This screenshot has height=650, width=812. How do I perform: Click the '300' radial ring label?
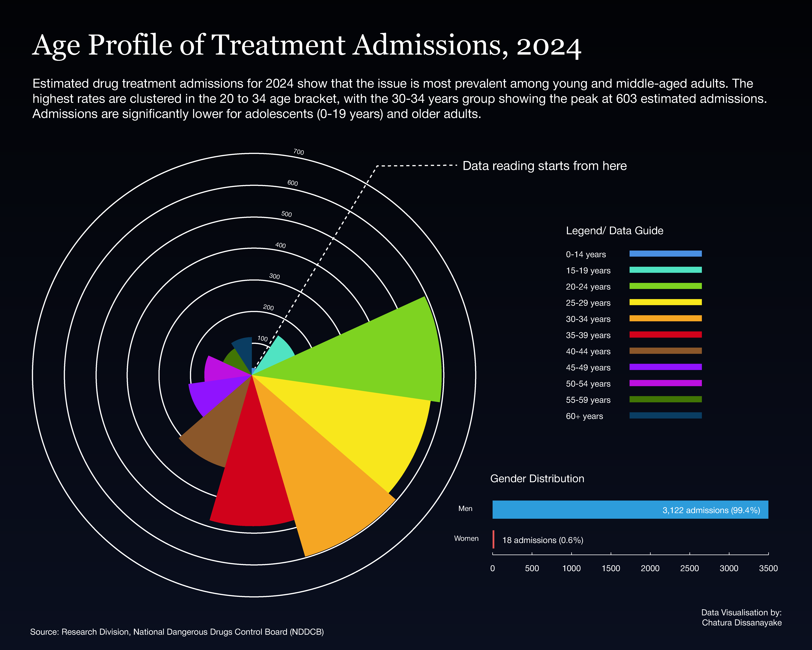pos(275,277)
